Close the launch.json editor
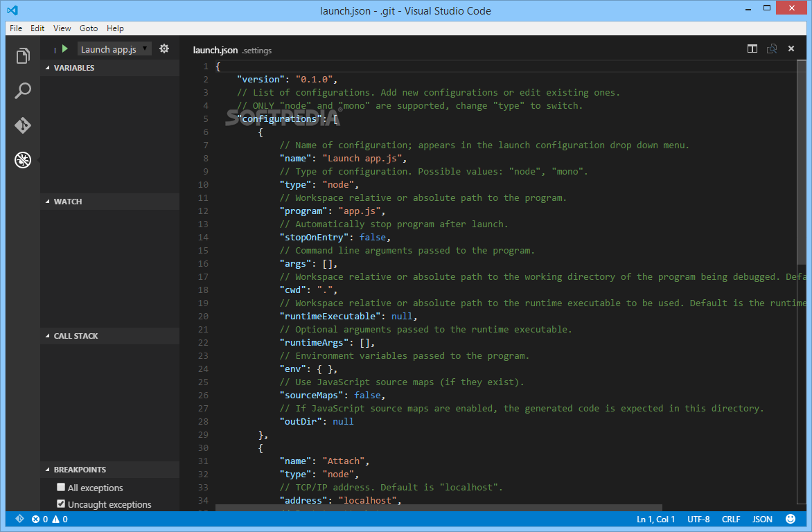 pos(791,48)
